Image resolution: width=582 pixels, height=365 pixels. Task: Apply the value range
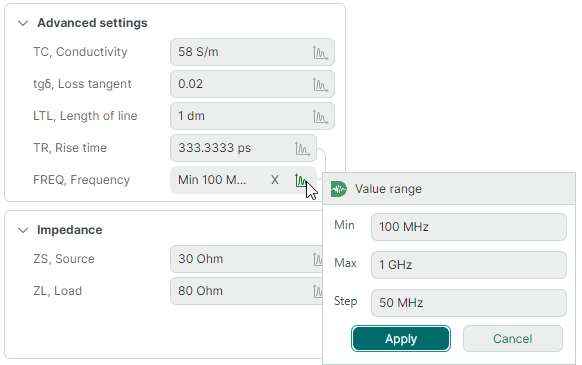pyautogui.click(x=401, y=339)
